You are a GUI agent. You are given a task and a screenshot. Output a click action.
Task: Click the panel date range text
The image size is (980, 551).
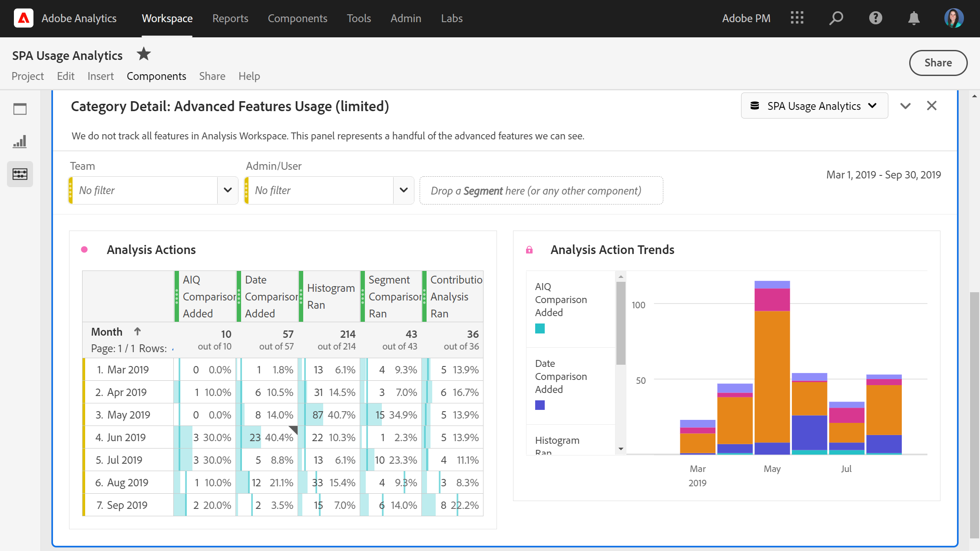883,175
